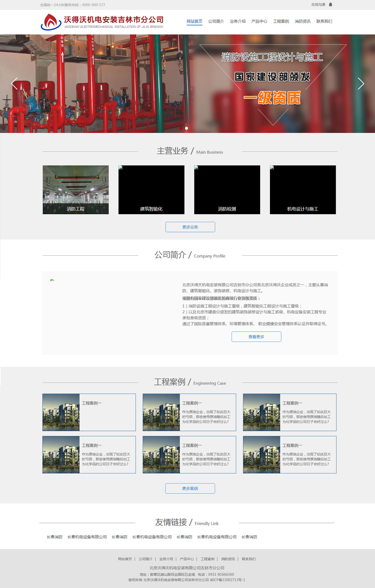Click the 在线沟通 link in top bar
The image size is (375, 588).
[318, 5]
